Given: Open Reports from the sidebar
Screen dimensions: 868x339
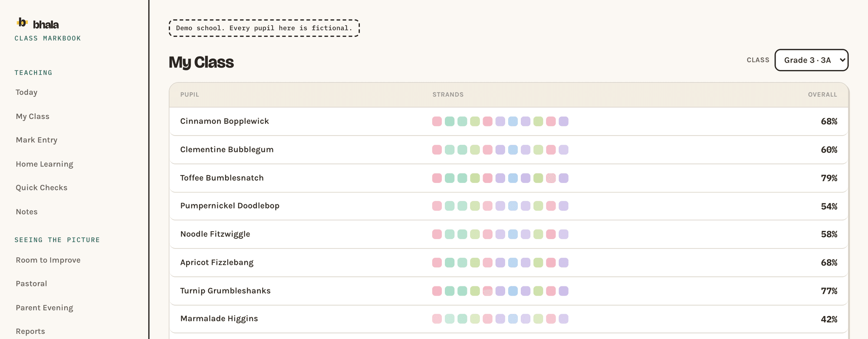Looking at the screenshot, I should 30,332.
